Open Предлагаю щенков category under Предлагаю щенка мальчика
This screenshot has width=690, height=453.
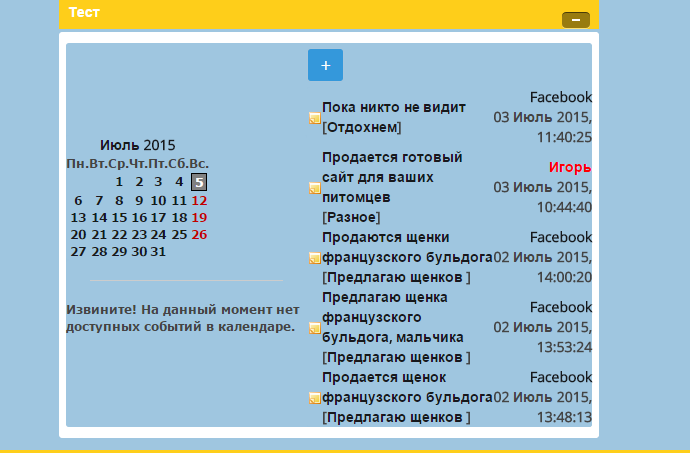(396, 357)
